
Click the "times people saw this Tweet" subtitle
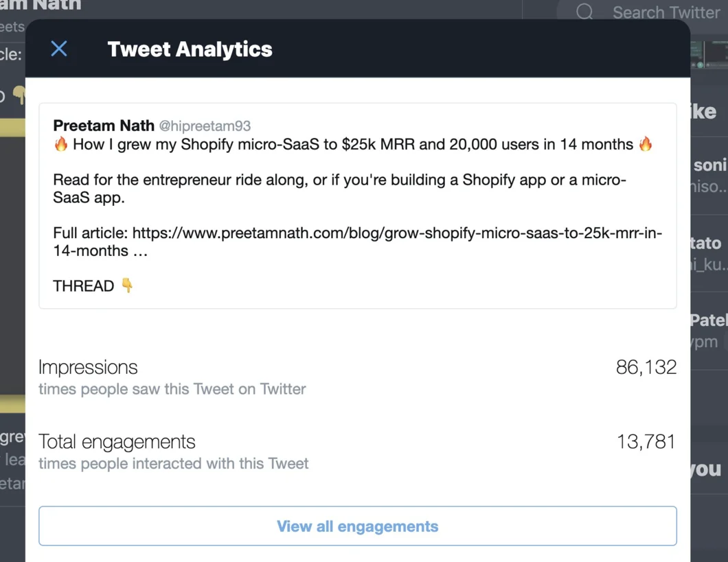(x=172, y=389)
